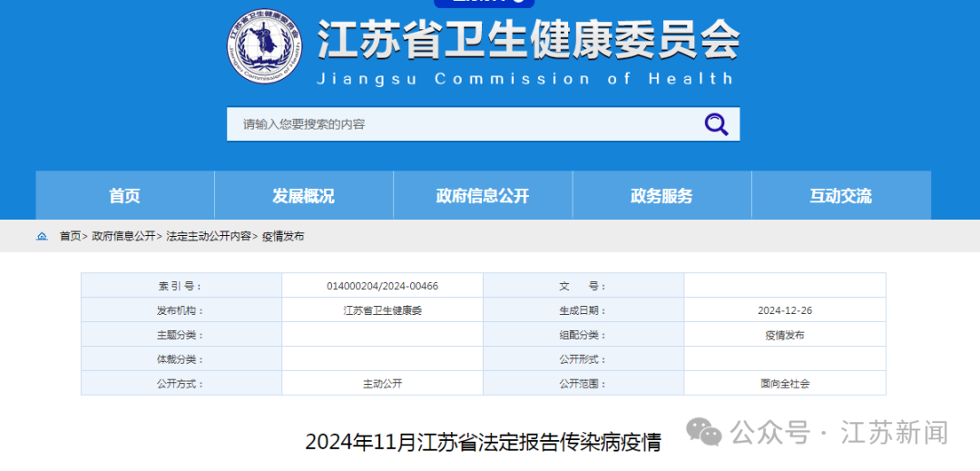Click the 江苏省卫生健康委 publisher cell
The height and width of the screenshot is (471, 980).
(x=382, y=310)
